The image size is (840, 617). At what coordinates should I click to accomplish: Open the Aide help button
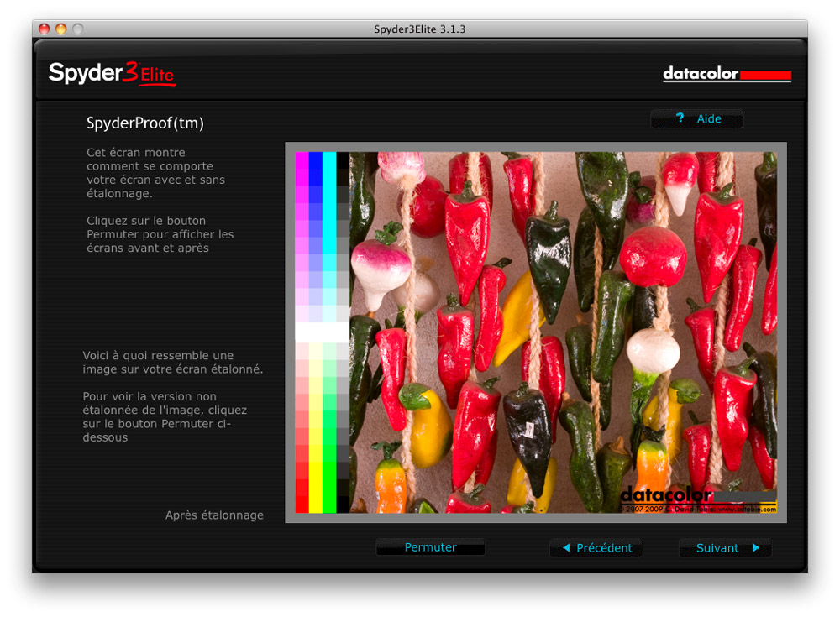pyautogui.click(x=697, y=119)
